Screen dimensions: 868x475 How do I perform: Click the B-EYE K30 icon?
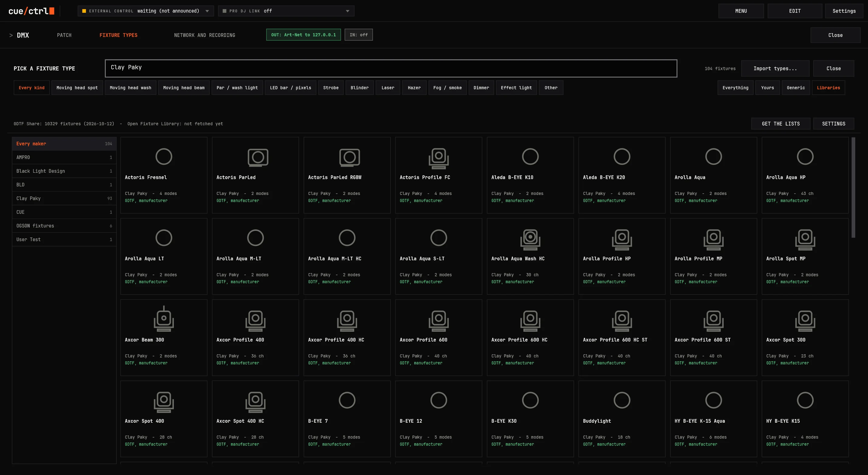(x=530, y=400)
